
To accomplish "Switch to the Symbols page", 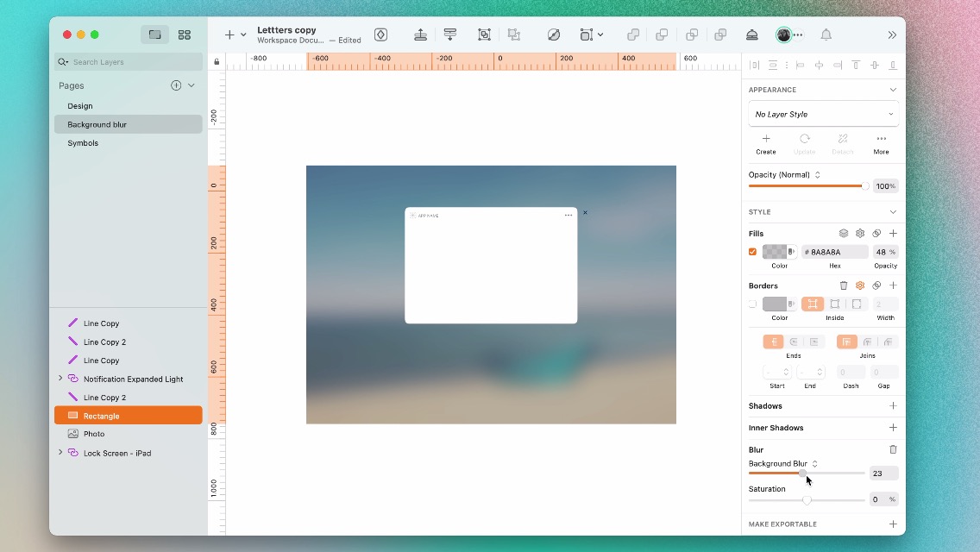I will coord(82,143).
